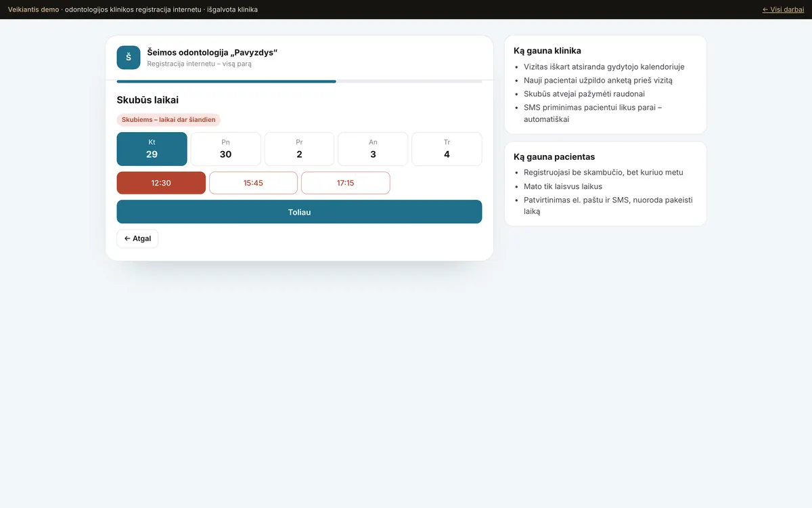Click 'Vizitas iškart atsiranda gydytojo kalendoriuje'
Image resolution: width=812 pixels, height=508 pixels.
604,67
